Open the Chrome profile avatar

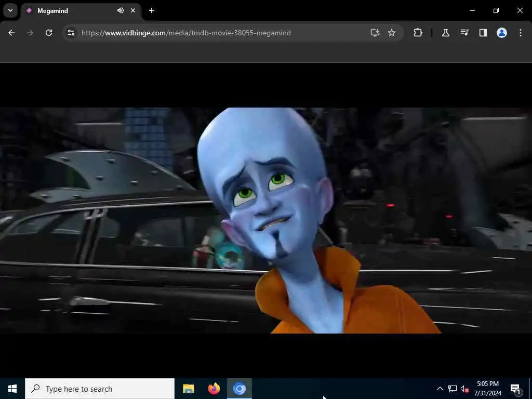point(502,33)
